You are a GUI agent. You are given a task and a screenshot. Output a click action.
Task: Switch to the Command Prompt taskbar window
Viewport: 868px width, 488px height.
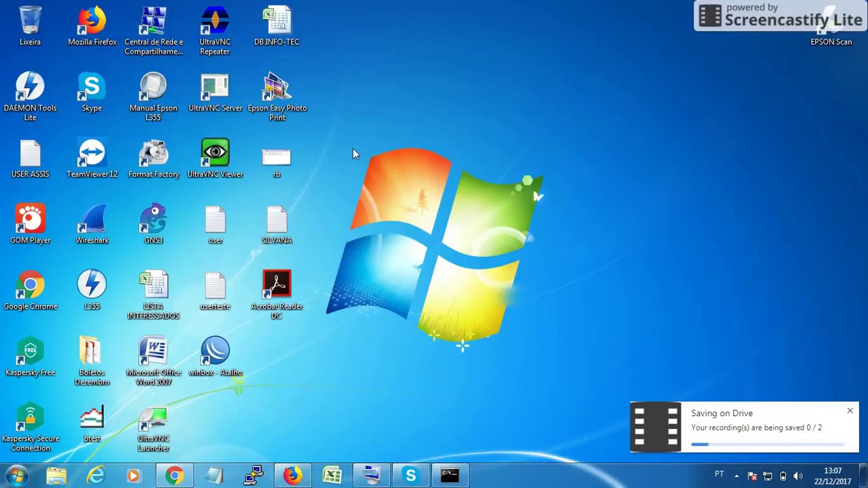450,476
